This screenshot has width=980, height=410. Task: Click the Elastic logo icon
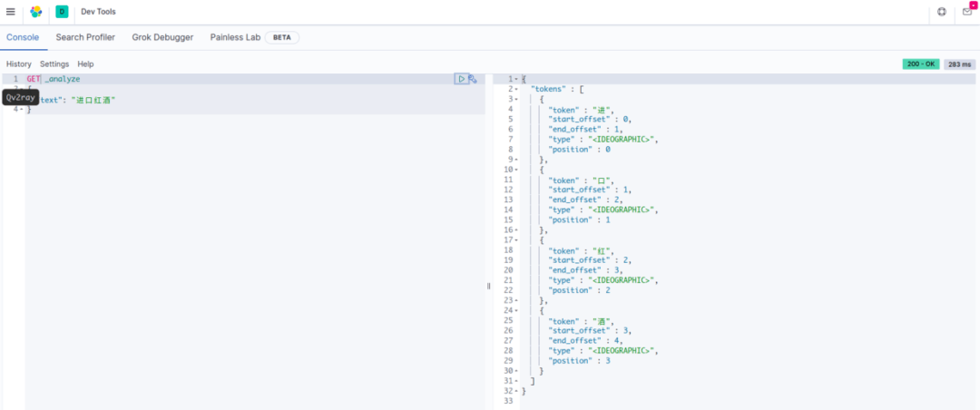[36, 12]
